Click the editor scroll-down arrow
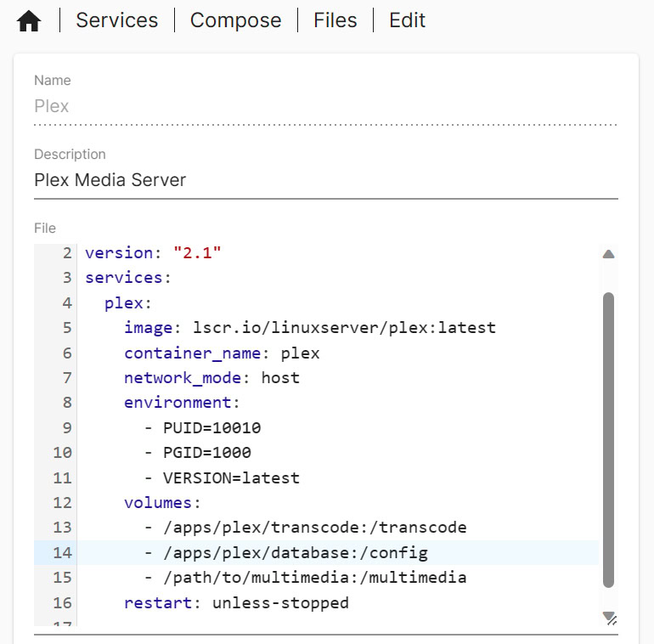Viewport: 654px width, 644px height. click(608, 615)
